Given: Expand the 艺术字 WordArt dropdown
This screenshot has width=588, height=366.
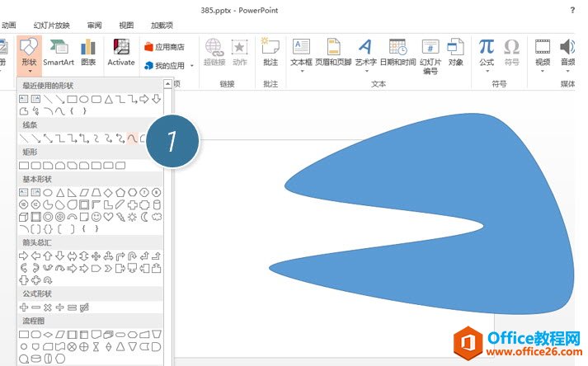Looking at the screenshot, I should click(x=366, y=71).
